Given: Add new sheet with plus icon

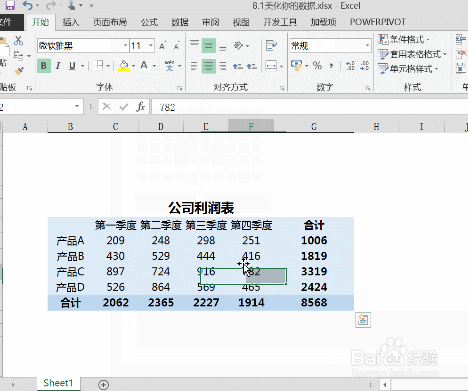Looking at the screenshot, I should tap(104, 385).
